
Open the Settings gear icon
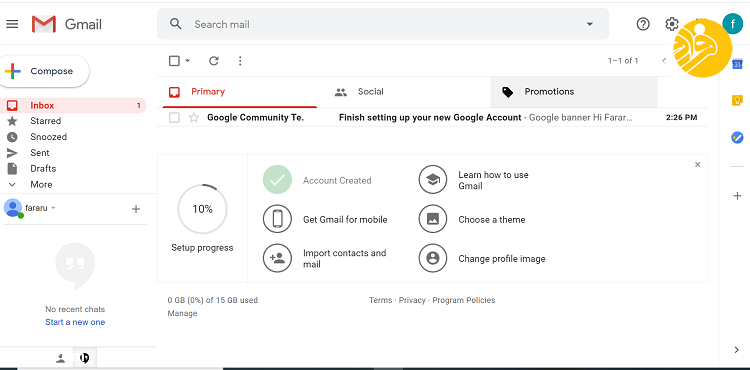672,24
